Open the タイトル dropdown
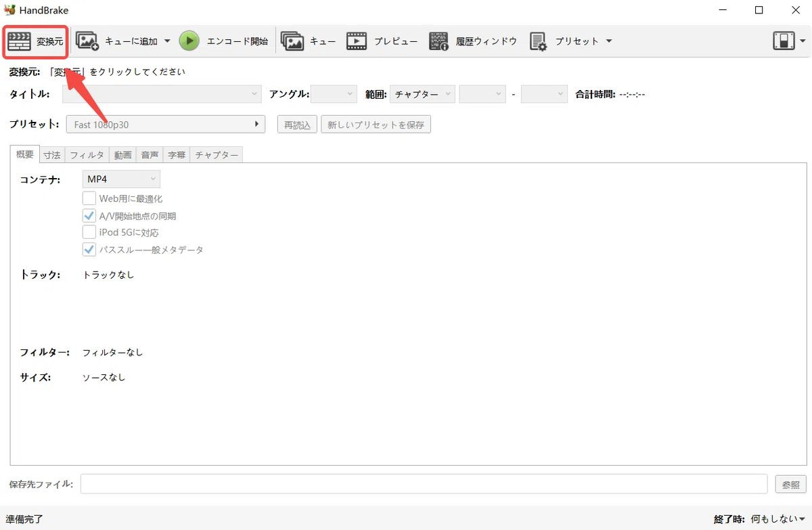 [162, 94]
